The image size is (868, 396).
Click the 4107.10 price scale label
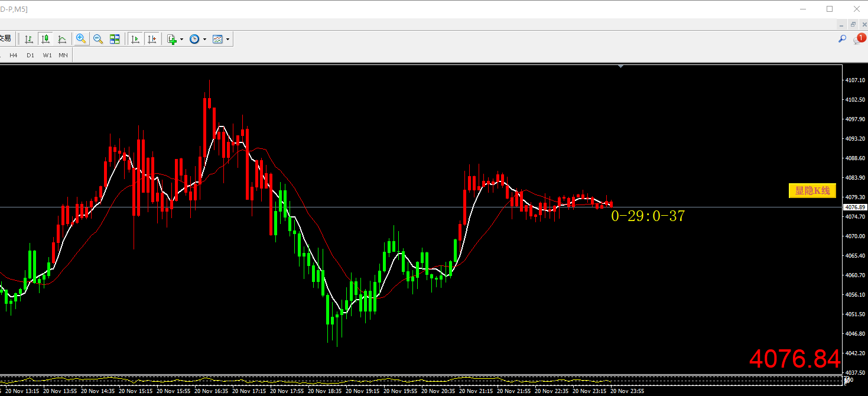(x=855, y=80)
